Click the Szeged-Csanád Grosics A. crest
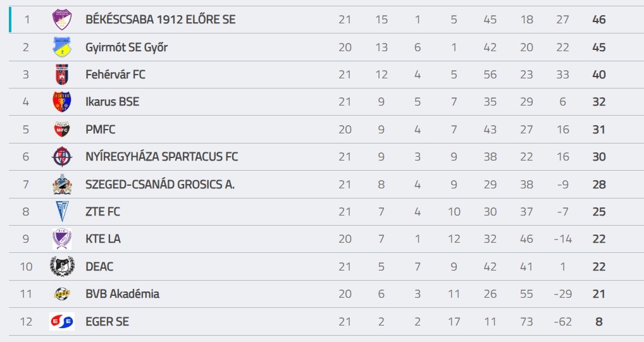 click(x=62, y=185)
